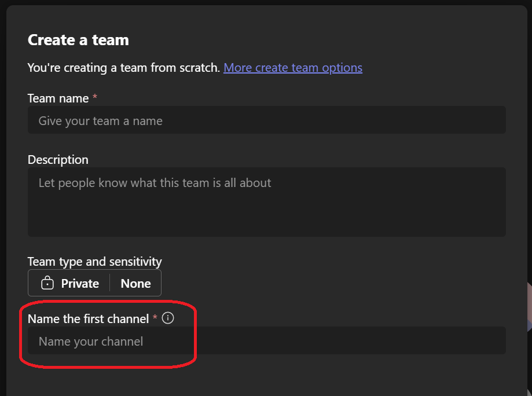The height and width of the screenshot is (396, 532).
Task: Click the creating a team from scratch text
Action: point(123,68)
